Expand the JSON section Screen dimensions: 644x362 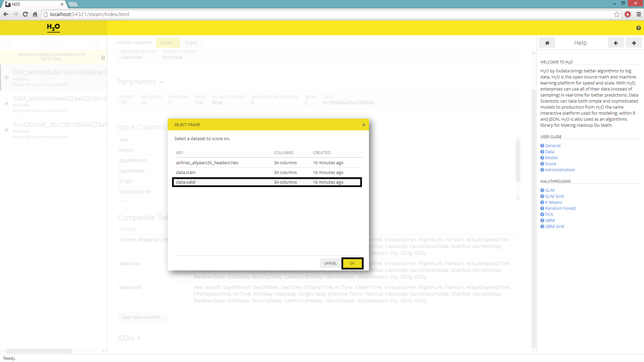139,338
